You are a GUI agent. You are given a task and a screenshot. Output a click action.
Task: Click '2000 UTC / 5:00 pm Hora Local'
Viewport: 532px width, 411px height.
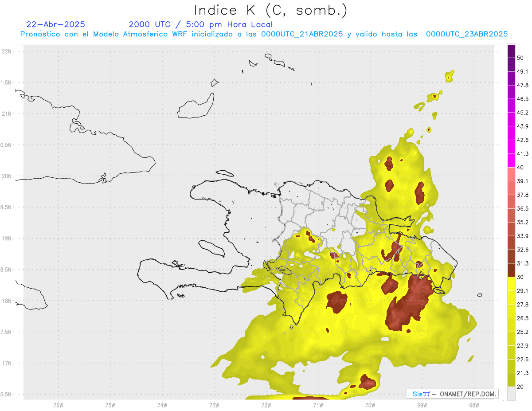click(x=201, y=24)
